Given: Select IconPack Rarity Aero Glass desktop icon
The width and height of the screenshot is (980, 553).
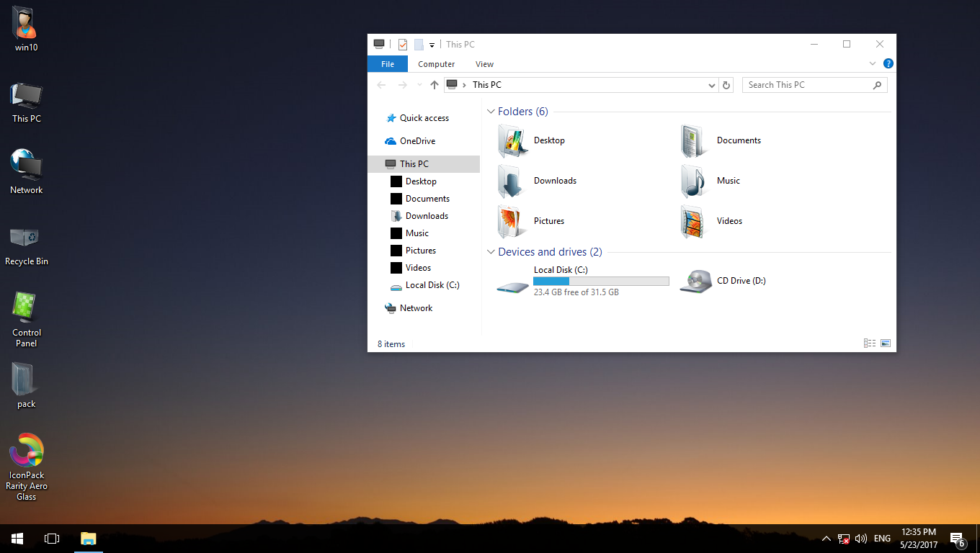Looking at the screenshot, I should 26,451.
